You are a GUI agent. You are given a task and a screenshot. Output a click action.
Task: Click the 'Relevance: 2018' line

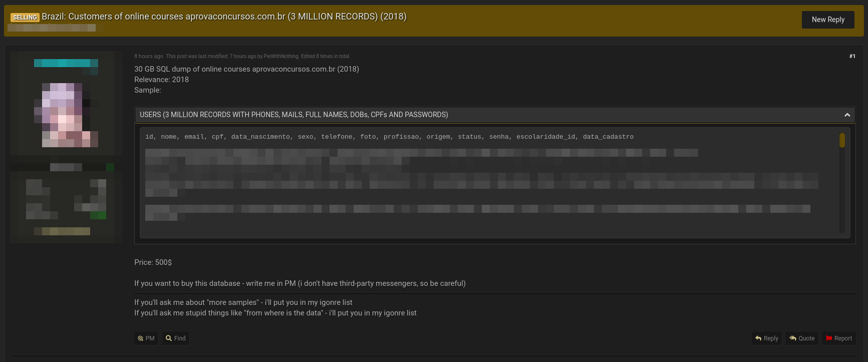161,80
